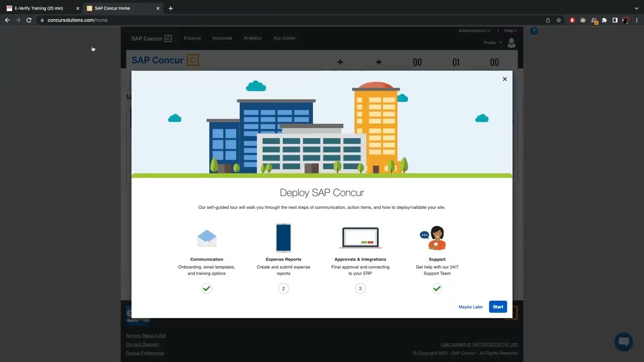
Task: Expand the Help dropdown
Action: [510, 31]
